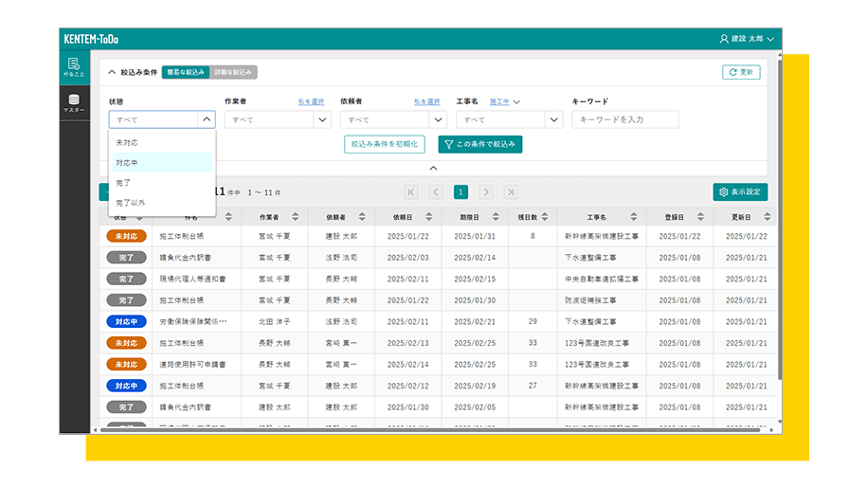
Task: Go to first page icon
Action: click(410, 192)
